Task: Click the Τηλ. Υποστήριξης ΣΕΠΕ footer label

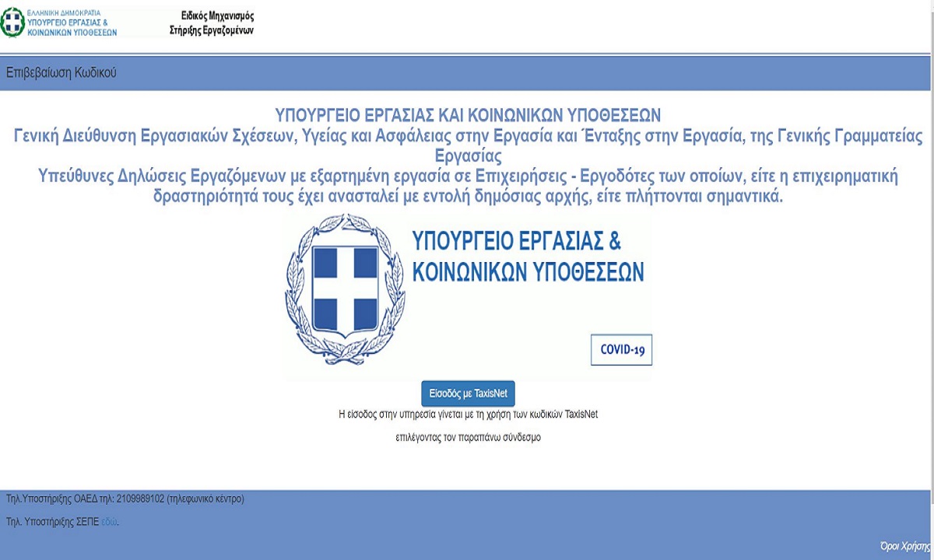Action: 52,522
